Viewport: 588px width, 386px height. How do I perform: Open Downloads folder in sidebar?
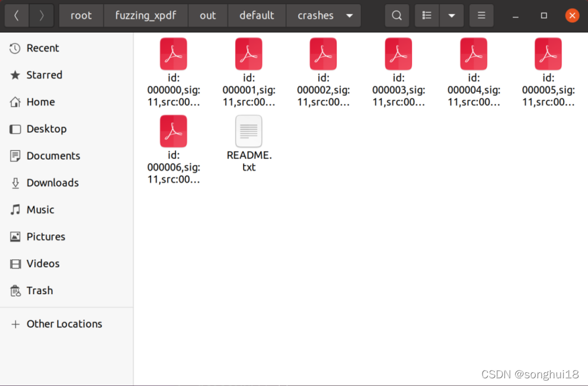(67, 183)
